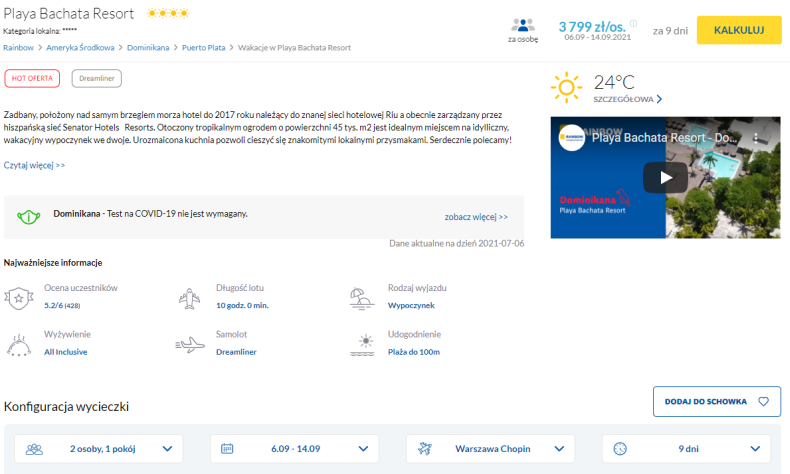Image resolution: width=790 pixels, height=474 pixels.
Task: Click the group icon in persons selector
Action: click(34, 449)
